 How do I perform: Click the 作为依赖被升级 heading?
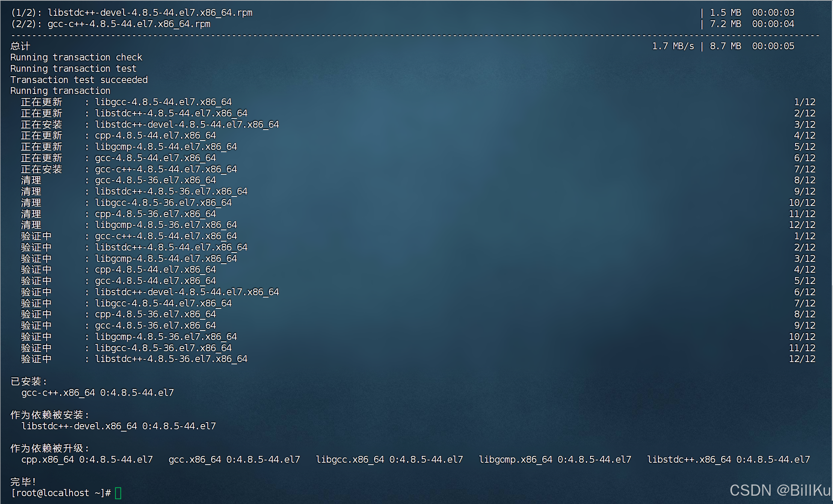50,448
